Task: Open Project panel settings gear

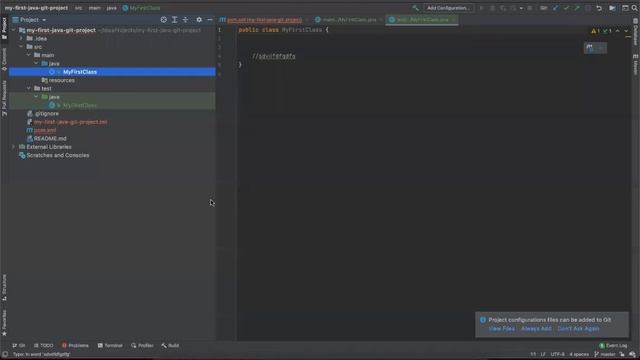Action: [x=199, y=20]
